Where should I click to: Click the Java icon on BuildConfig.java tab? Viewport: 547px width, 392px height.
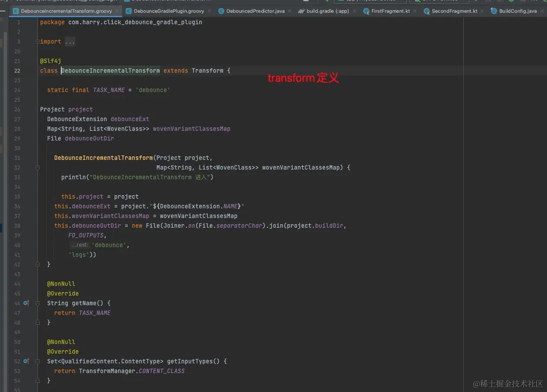[494, 11]
